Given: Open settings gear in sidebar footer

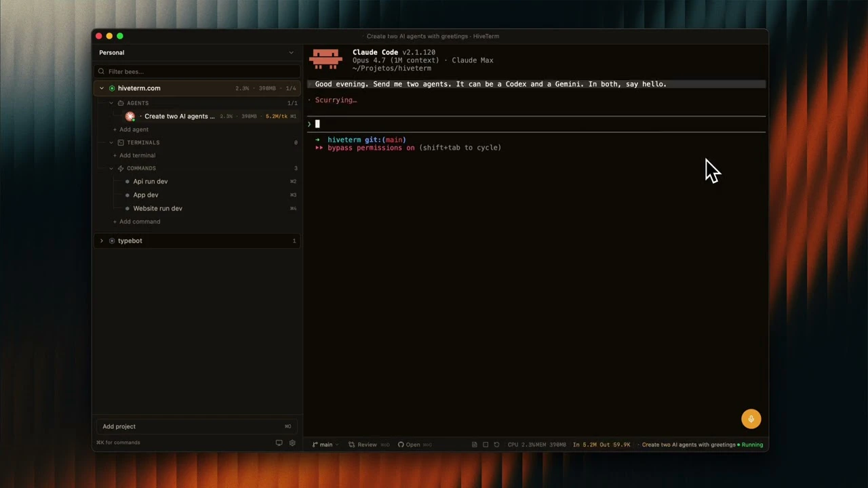Looking at the screenshot, I should pyautogui.click(x=292, y=443).
